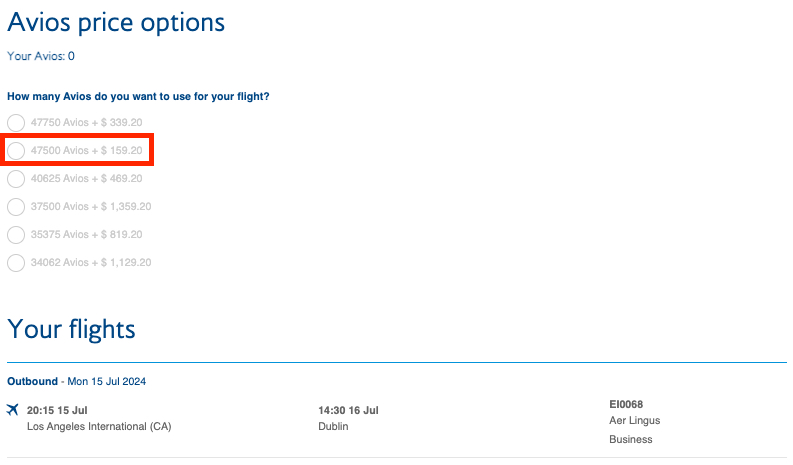This screenshot has width=793, height=465.
Task: Click the 'Your Avios: 0' balance text
Action: pos(41,56)
